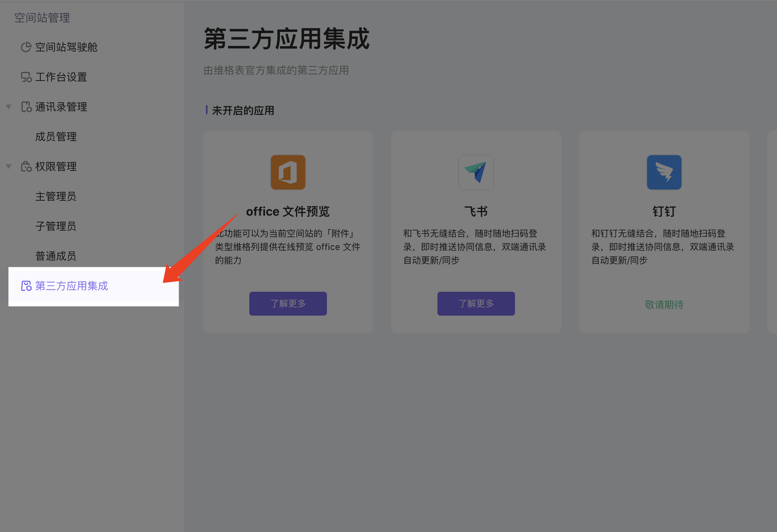Collapse the 权限管理 tree arrow
Image resolution: width=777 pixels, height=532 pixels.
coord(9,166)
